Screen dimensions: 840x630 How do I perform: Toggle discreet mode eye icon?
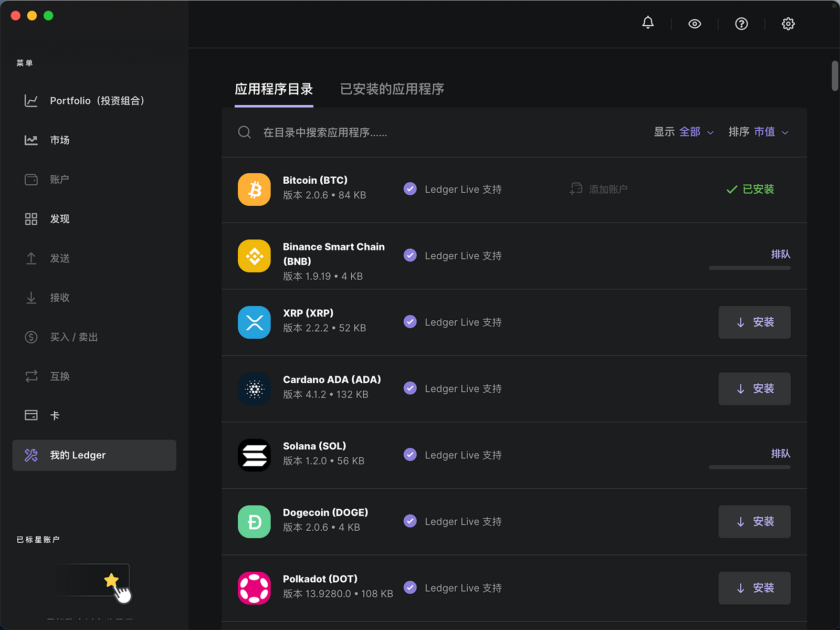tap(695, 24)
